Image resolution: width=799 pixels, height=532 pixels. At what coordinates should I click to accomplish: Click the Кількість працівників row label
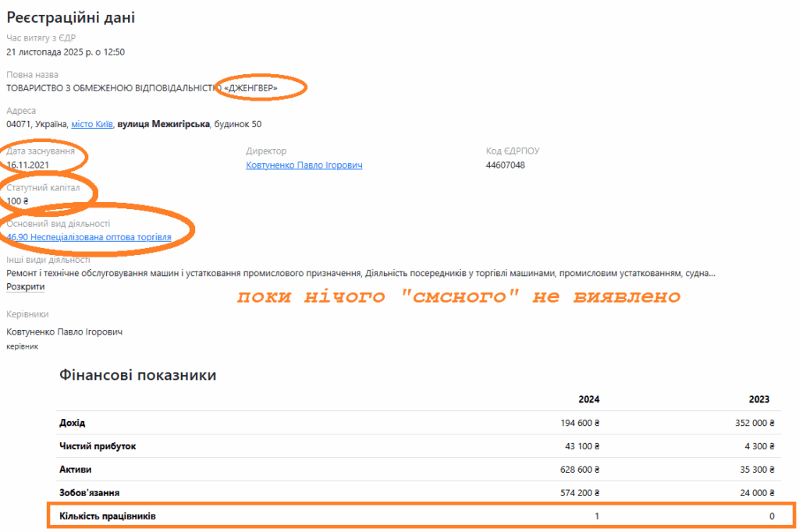[x=112, y=516]
